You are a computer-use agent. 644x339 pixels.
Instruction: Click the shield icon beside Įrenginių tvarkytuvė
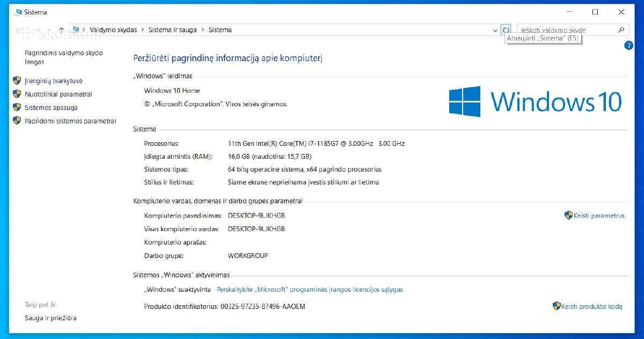coord(17,81)
